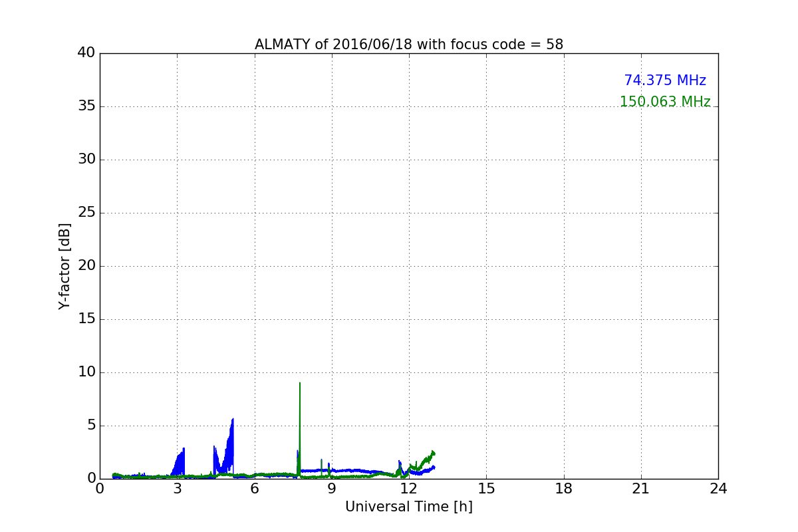Viewport: 798px width, 532px height.
Task: Click the y-axis tick label '35'
Action: click(x=86, y=106)
